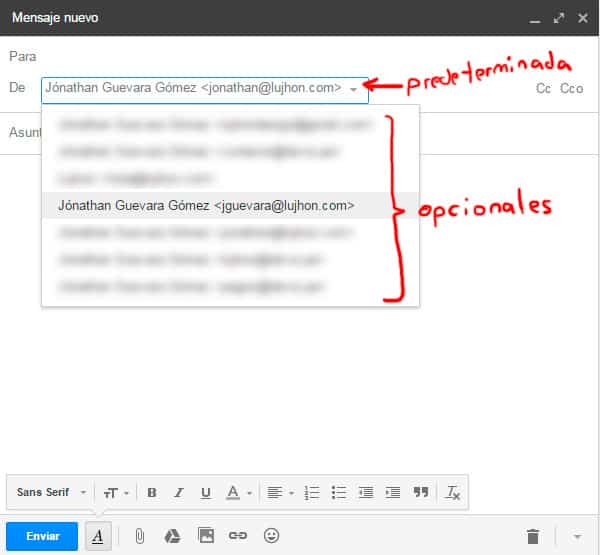Click the Enviar send button
This screenshot has height=555, width=600.
click(x=42, y=536)
